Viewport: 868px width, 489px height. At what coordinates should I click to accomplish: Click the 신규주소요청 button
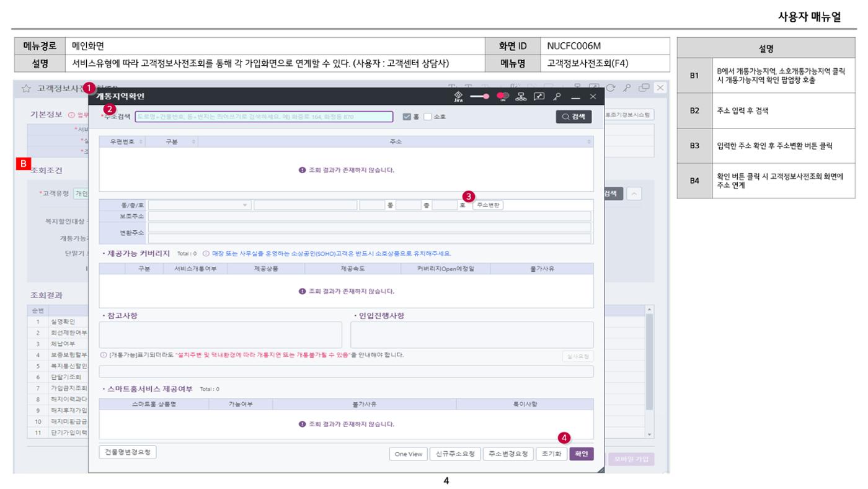[x=455, y=454]
